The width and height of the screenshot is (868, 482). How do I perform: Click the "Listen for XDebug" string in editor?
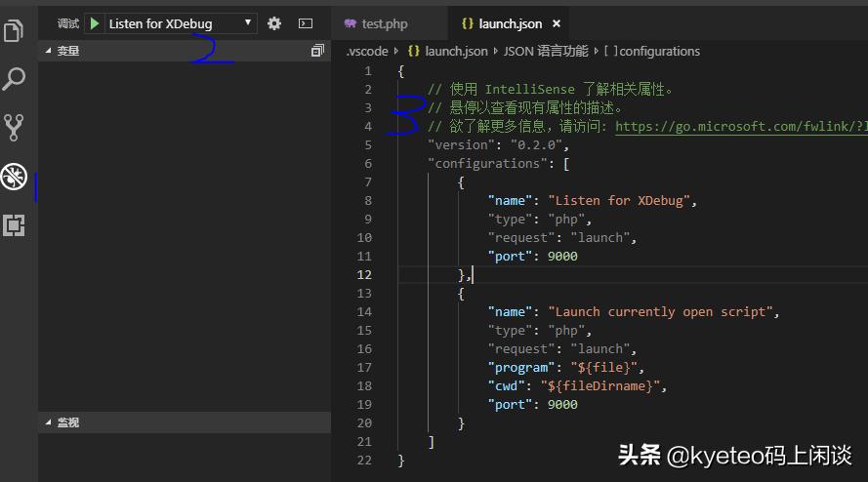pos(619,200)
